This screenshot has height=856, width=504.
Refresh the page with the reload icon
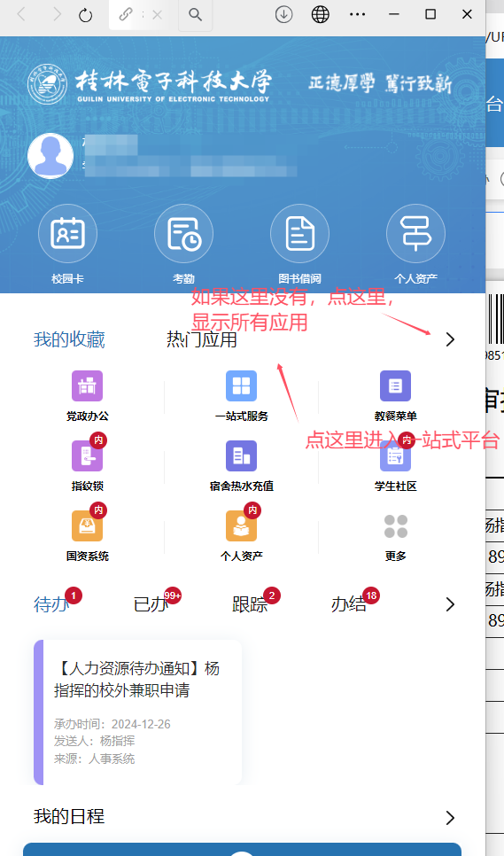coord(86,15)
